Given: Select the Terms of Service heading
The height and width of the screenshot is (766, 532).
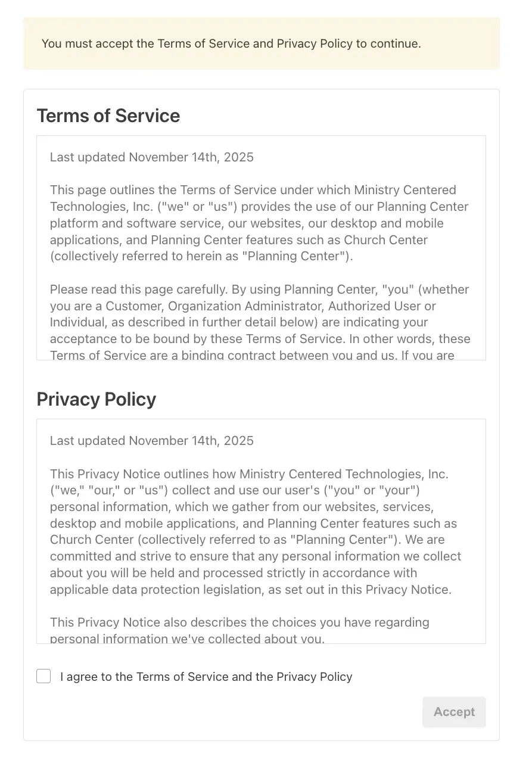Looking at the screenshot, I should coord(108,116).
